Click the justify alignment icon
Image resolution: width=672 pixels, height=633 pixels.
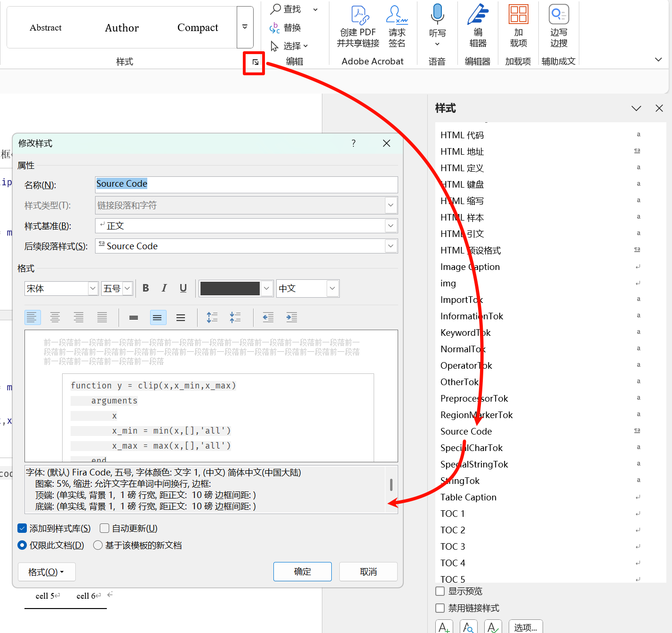[x=102, y=317]
